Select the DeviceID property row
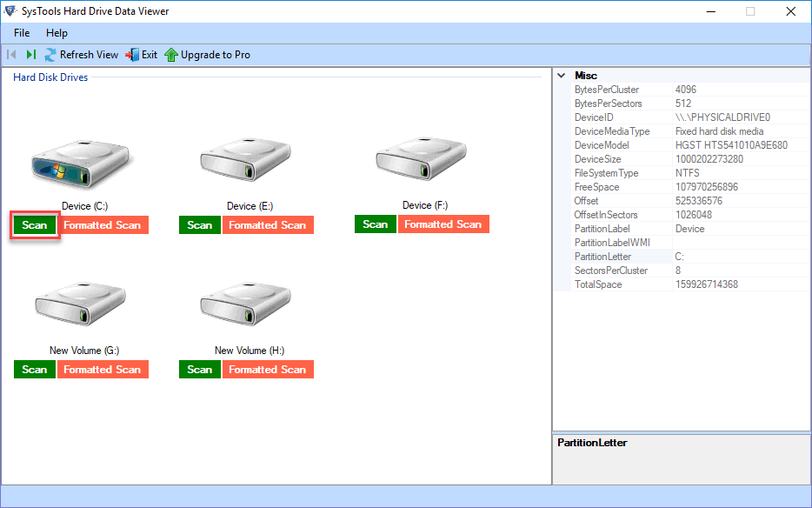 coord(691,117)
